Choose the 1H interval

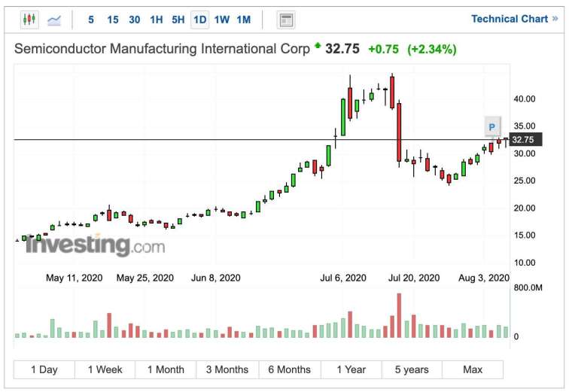coord(156,20)
